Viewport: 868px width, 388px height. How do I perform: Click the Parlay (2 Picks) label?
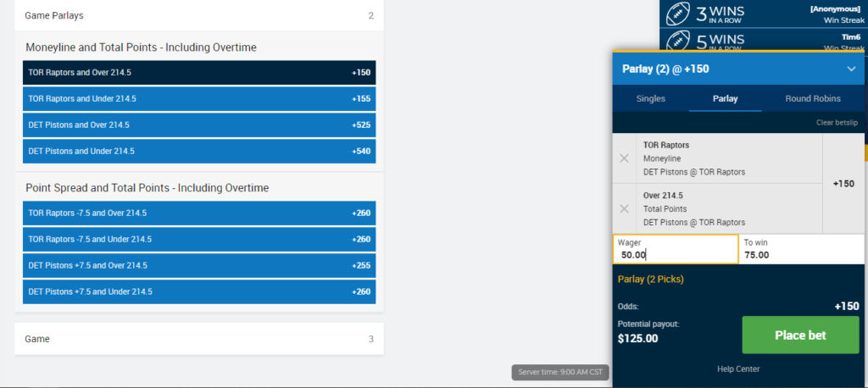click(x=650, y=280)
